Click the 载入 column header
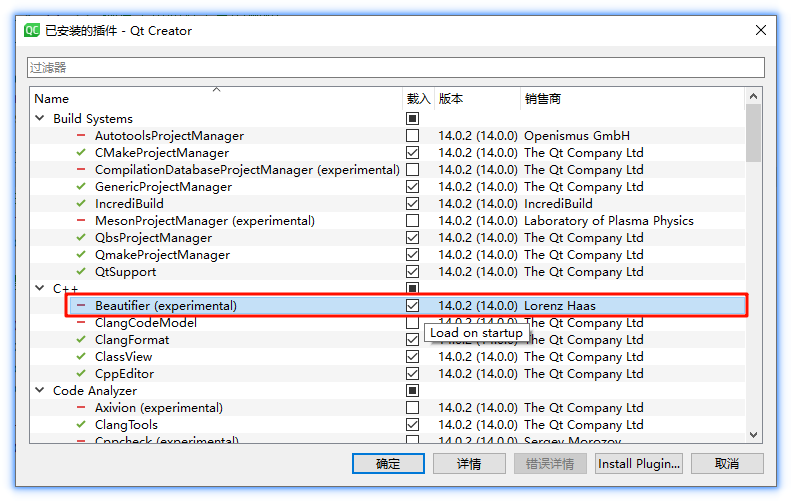The image size is (792, 502). click(x=418, y=98)
